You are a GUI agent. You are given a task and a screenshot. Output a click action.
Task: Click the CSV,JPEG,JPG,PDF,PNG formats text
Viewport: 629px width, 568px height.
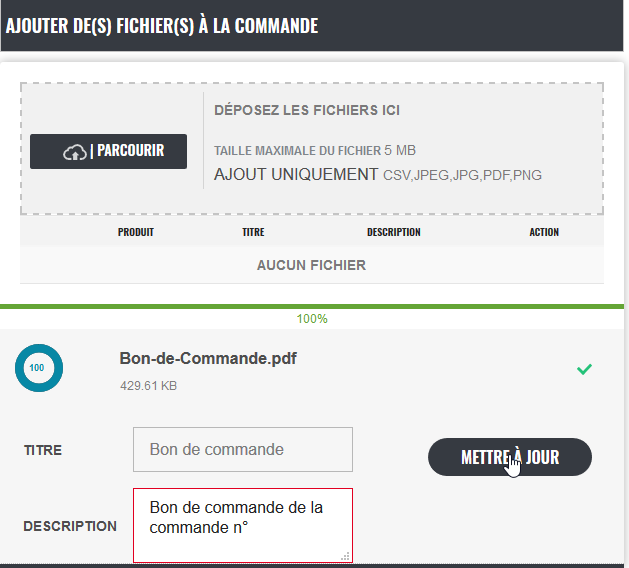coord(462,175)
